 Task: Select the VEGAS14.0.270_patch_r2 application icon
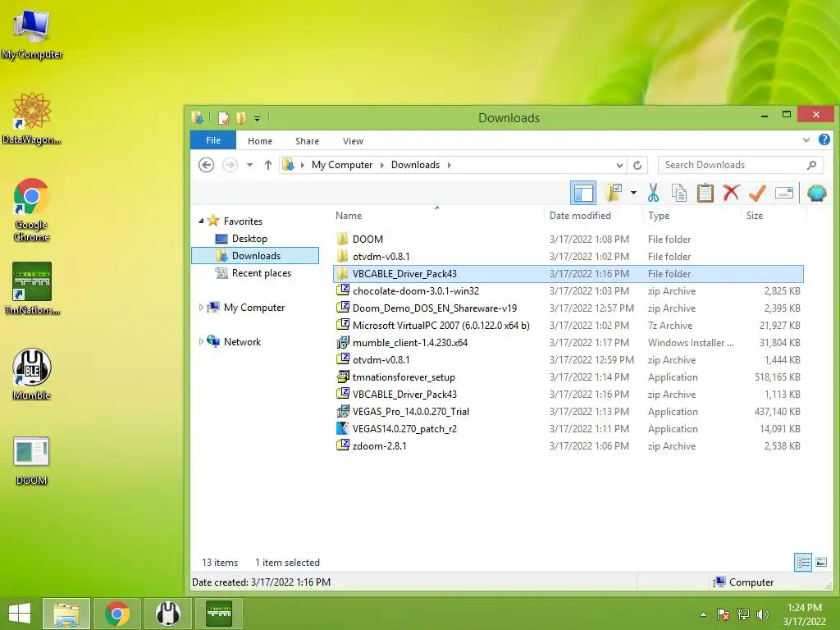(342, 428)
